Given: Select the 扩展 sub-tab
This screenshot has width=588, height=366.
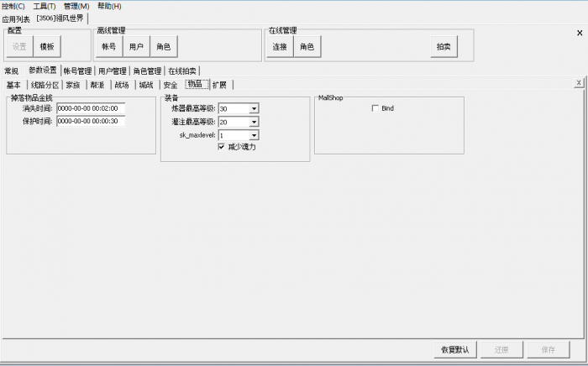Looking at the screenshot, I should (219, 85).
